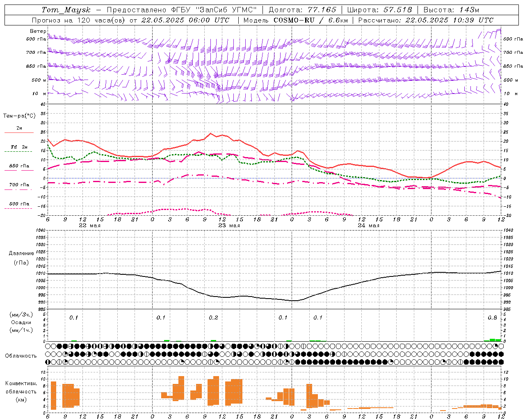Click the solid line sample under 2м legend
The height and width of the screenshot is (420, 525).
click(19, 132)
